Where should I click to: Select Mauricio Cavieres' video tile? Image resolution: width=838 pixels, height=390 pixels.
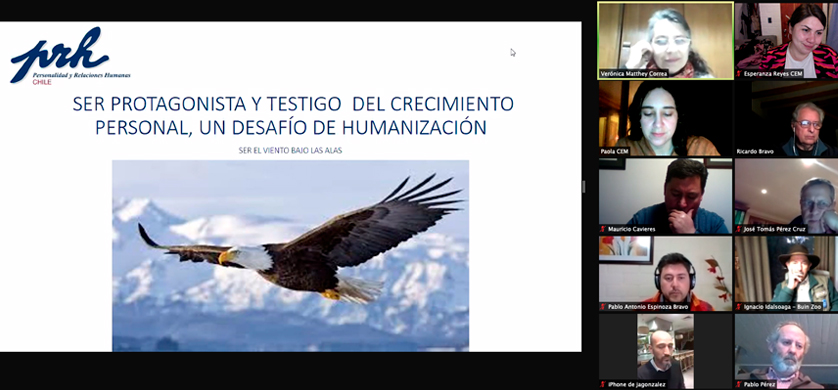click(x=665, y=196)
